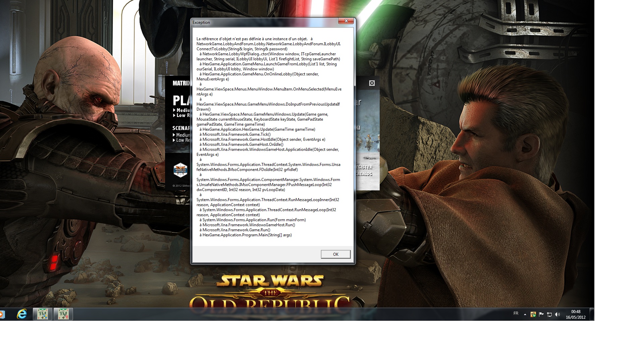644x362 pixels.
Task: Click the line "à Microsoft.Xna.Framework.Game.HostIdle"
Action: click(262, 139)
